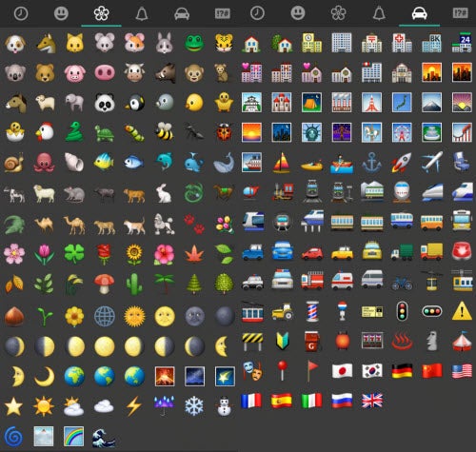Insert the camping tent emoji
Viewport: 476px width, 452px height.
tap(311, 103)
